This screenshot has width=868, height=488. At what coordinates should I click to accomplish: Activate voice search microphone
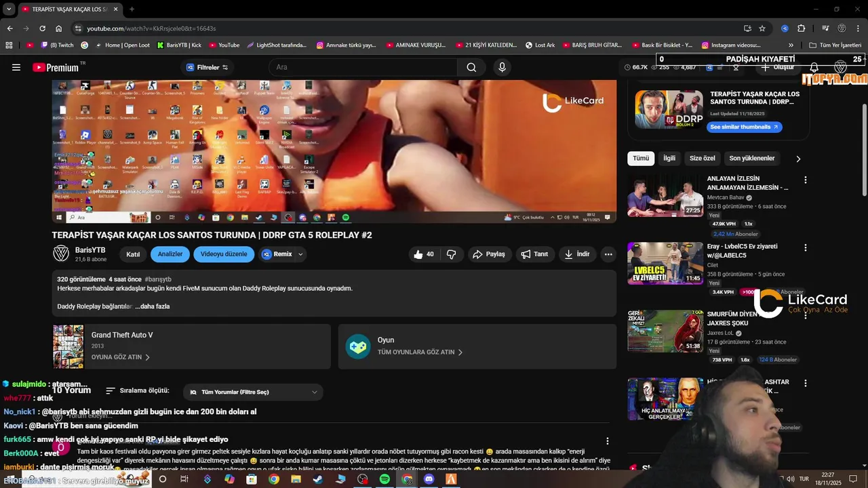[502, 67]
